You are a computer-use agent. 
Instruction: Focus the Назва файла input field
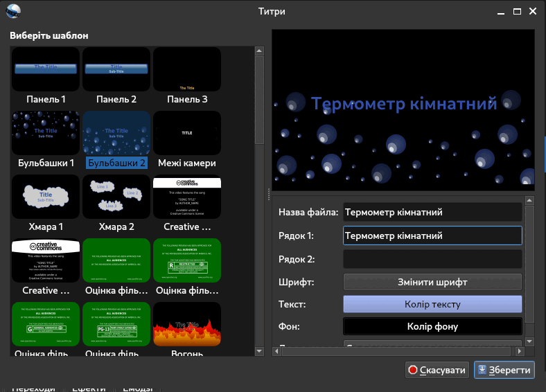[432, 213]
